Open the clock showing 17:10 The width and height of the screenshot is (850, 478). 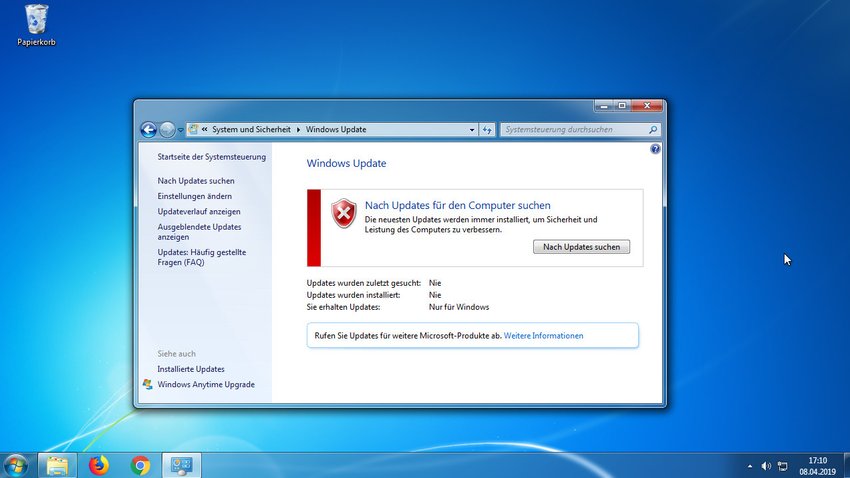tap(817, 466)
